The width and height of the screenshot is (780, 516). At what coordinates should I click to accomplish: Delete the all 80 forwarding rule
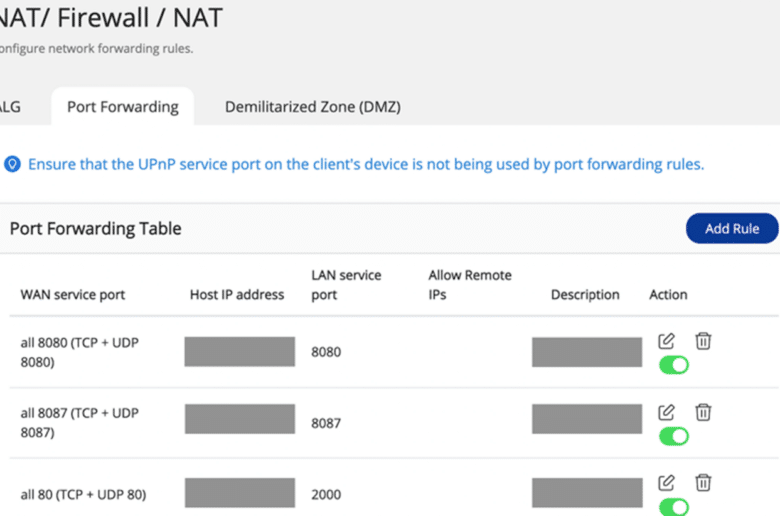click(703, 483)
